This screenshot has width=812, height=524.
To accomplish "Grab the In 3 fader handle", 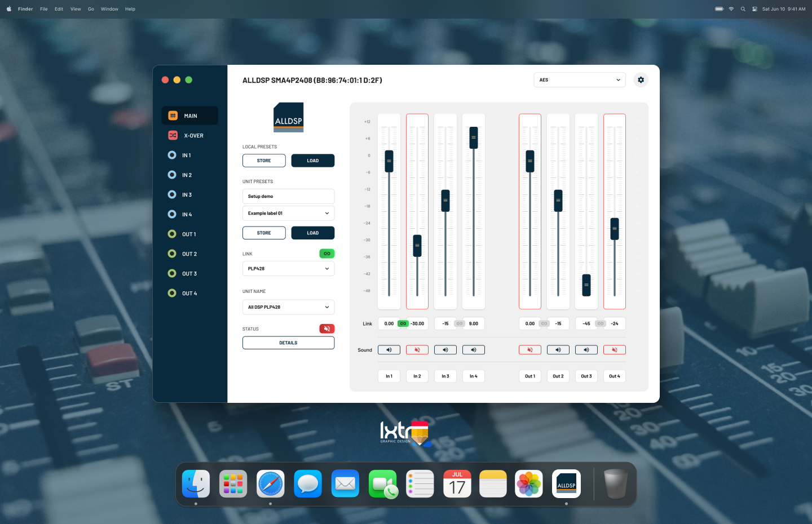I will point(445,201).
